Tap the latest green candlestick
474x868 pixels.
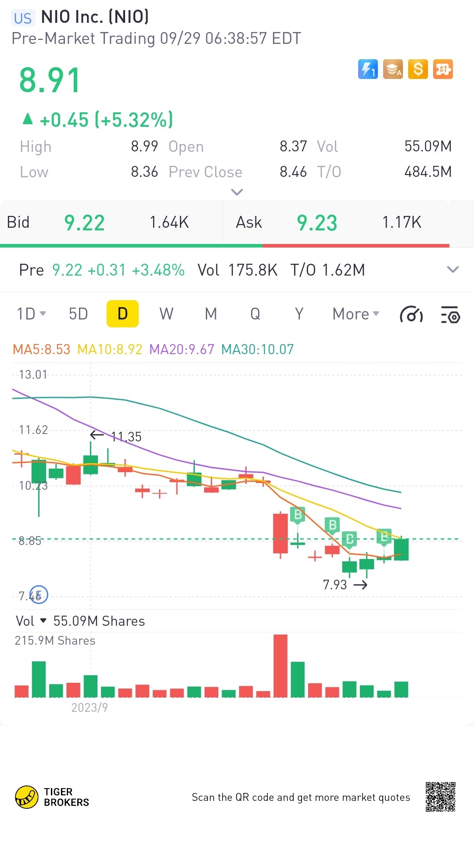click(x=401, y=549)
